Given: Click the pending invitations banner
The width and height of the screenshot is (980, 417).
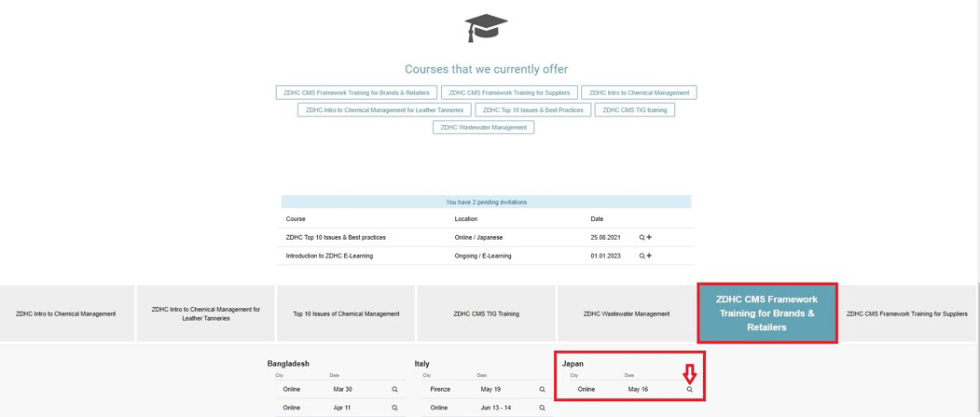Looking at the screenshot, I should point(486,202).
